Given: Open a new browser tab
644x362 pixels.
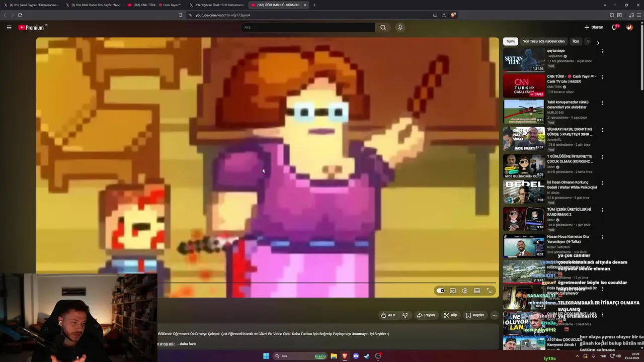Looking at the screenshot, I should tap(314, 5).
